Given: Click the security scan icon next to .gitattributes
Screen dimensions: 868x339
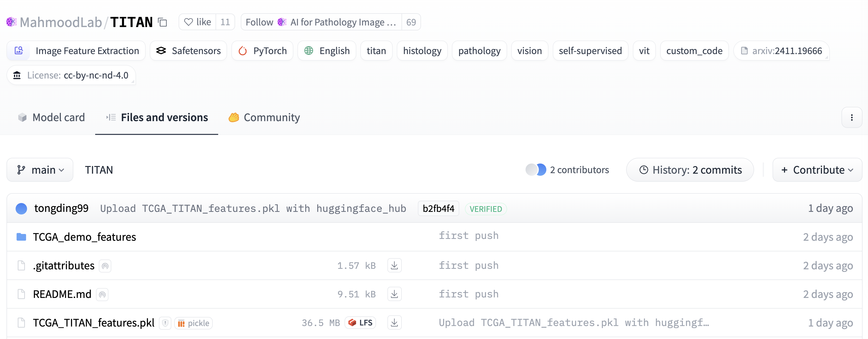Looking at the screenshot, I should 105,266.
